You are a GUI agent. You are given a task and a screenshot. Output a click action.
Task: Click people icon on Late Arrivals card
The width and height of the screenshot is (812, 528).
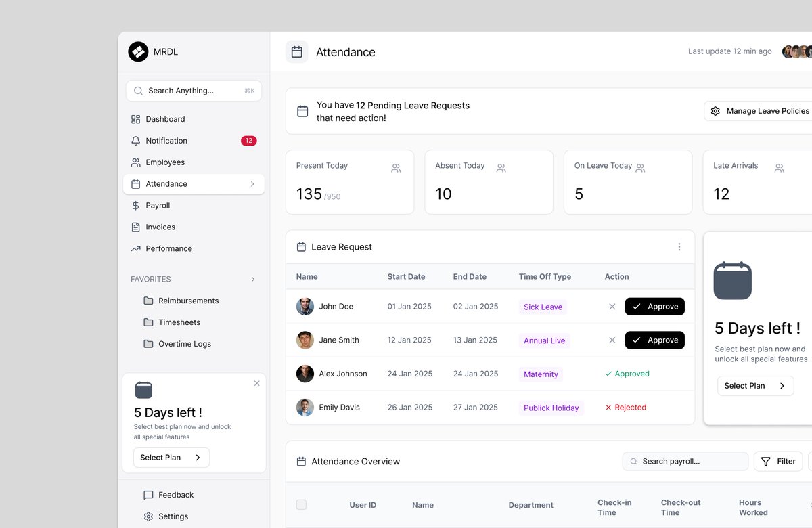pyautogui.click(x=780, y=168)
